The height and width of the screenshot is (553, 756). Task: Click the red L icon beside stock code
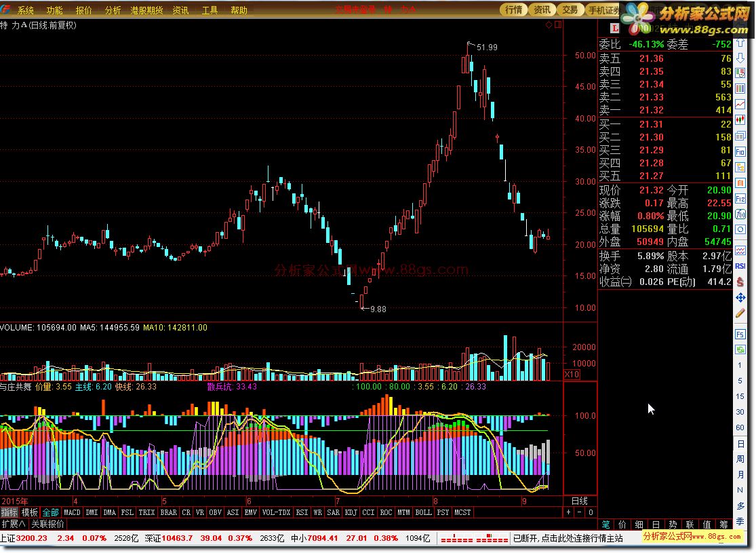(615, 28)
